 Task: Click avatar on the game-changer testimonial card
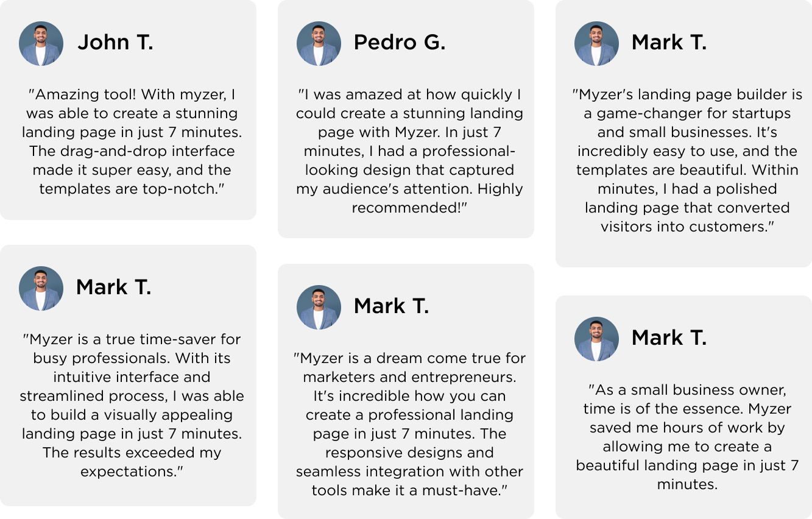(596, 44)
